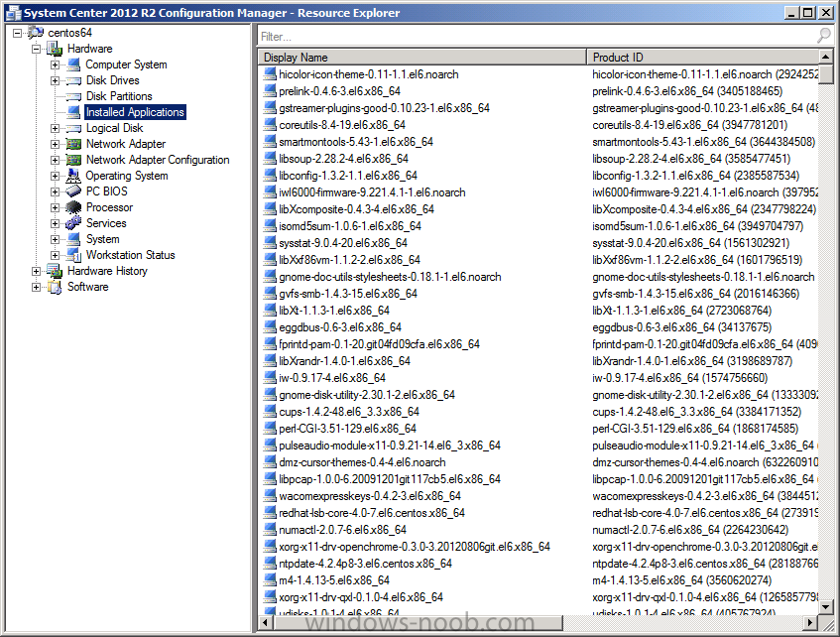The height and width of the screenshot is (637, 840).
Task: Expand the Logical Disk node
Action: [55, 129]
